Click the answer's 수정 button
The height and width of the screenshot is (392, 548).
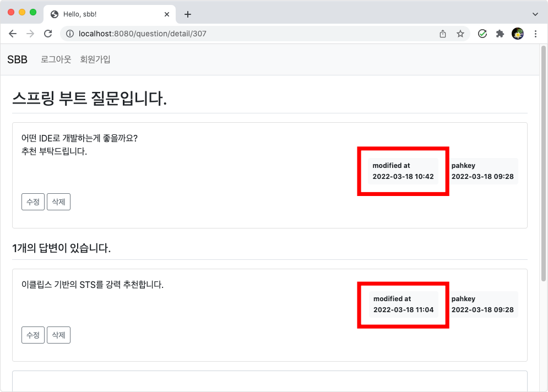pos(33,335)
